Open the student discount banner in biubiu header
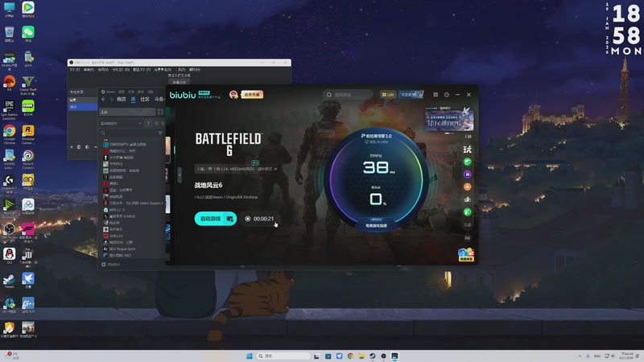This screenshot has width=644, height=362. pos(411,95)
